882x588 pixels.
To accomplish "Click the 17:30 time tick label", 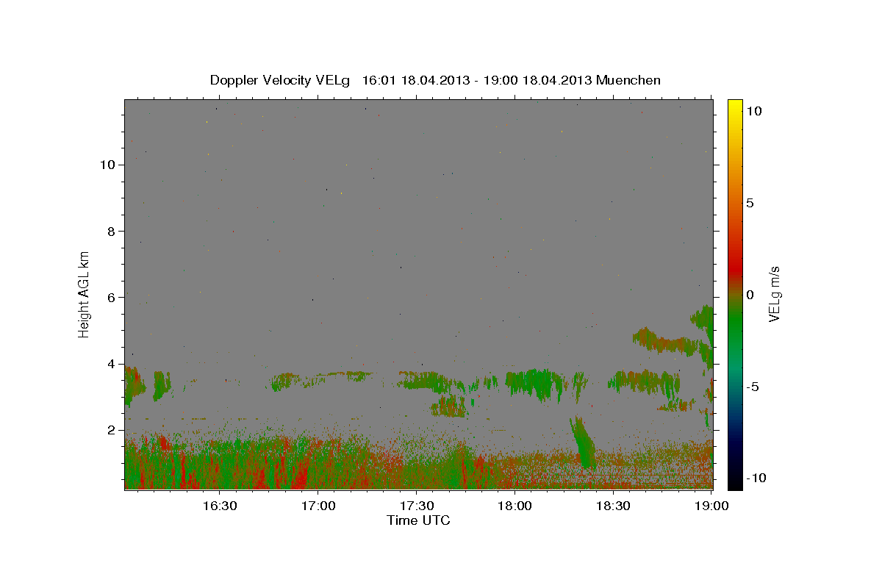I will [416, 506].
